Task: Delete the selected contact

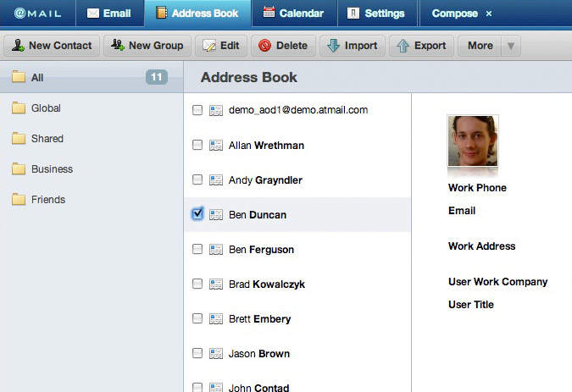Action: pos(283,46)
